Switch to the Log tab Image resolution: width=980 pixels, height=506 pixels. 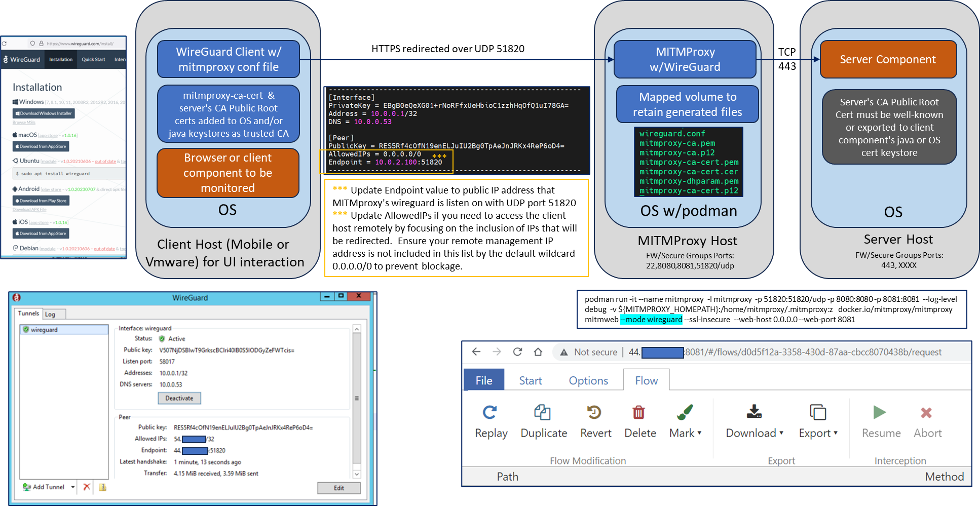[50, 314]
